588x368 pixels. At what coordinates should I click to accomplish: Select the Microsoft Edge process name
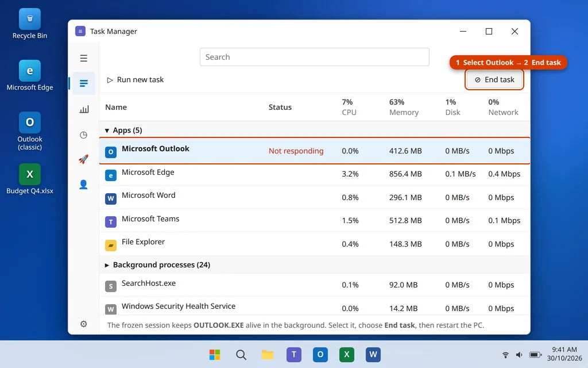148,172
